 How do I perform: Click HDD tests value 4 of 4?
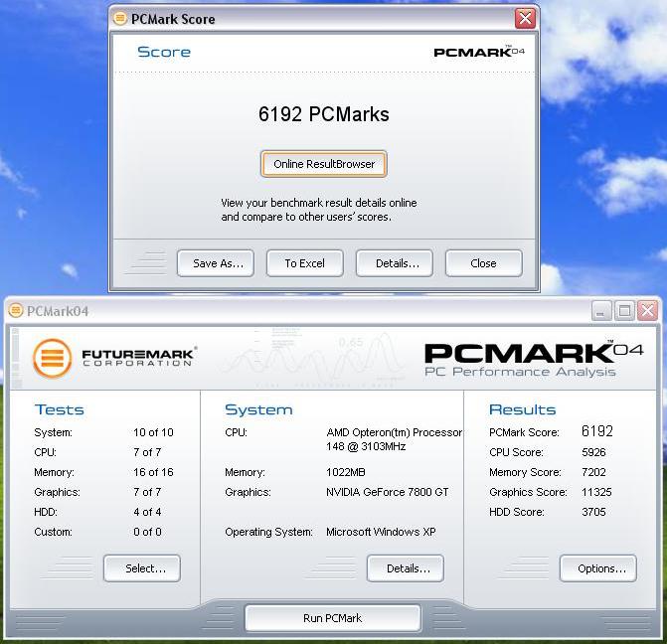tap(147, 512)
